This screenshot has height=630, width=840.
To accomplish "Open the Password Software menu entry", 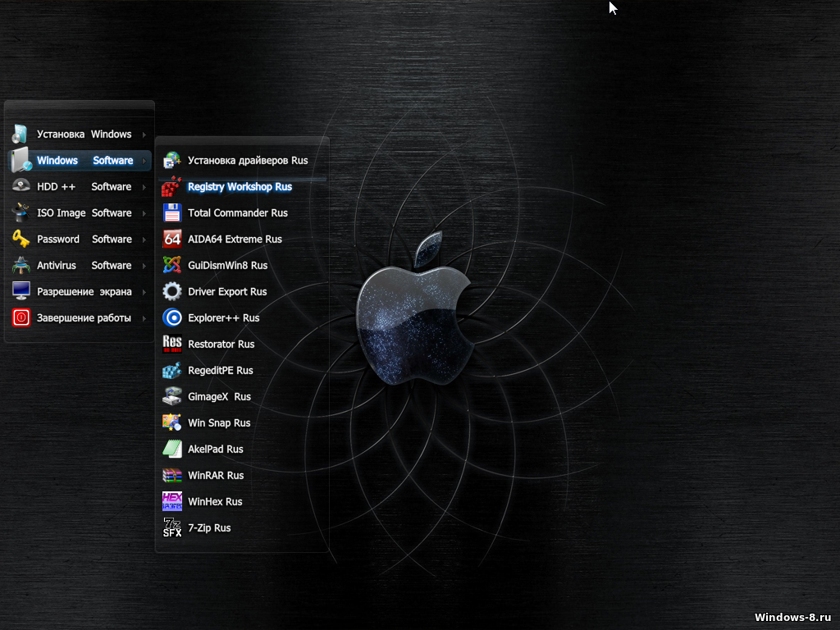I will click(x=80, y=239).
